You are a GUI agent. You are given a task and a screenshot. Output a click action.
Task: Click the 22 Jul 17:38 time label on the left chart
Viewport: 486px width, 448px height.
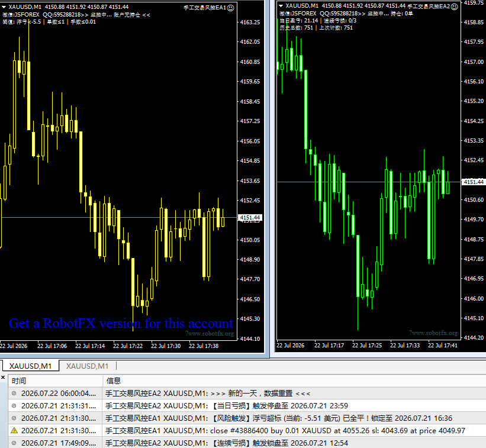coord(204,346)
